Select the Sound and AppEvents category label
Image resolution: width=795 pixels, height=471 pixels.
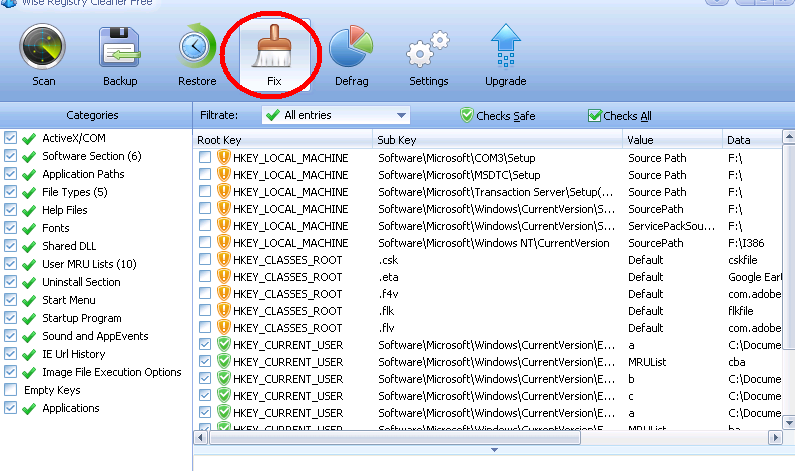[x=95, y=336]
